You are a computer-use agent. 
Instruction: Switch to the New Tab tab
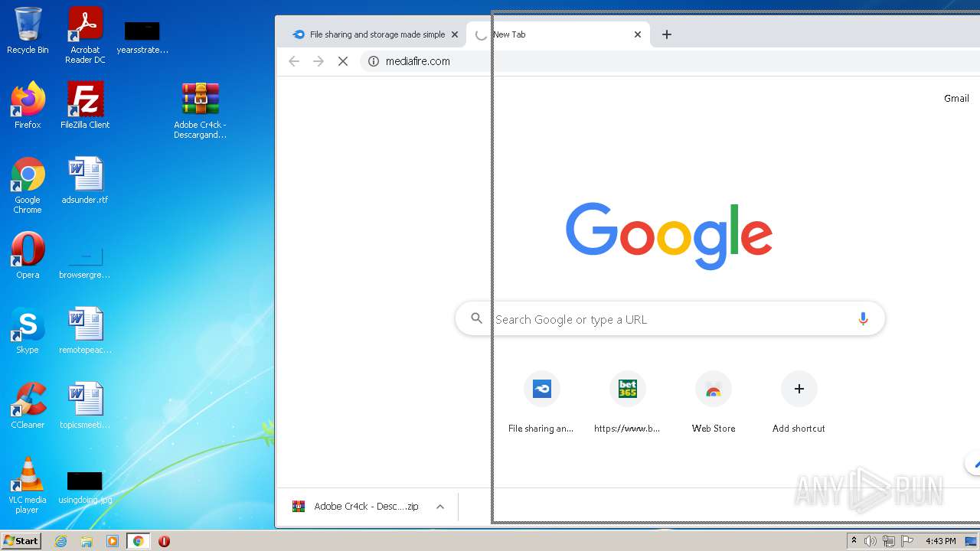(x=557, y=34)
